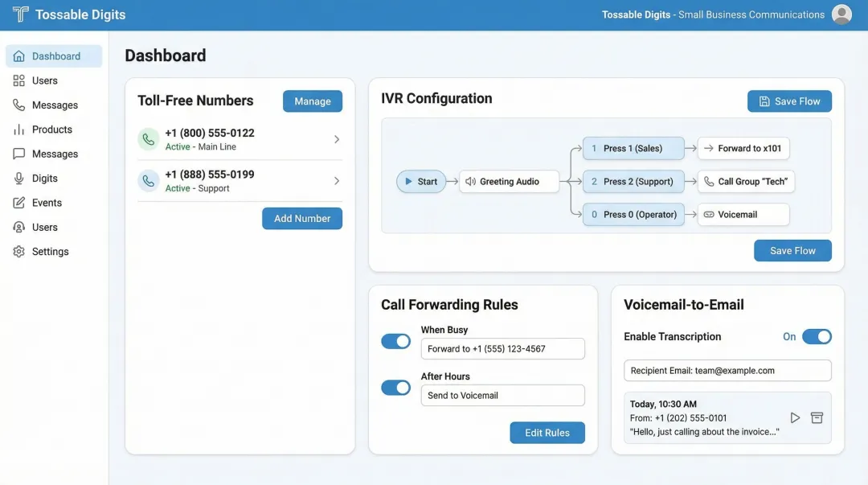Click the Manage button for Toll-Free Numbers

tap(312, 101)
